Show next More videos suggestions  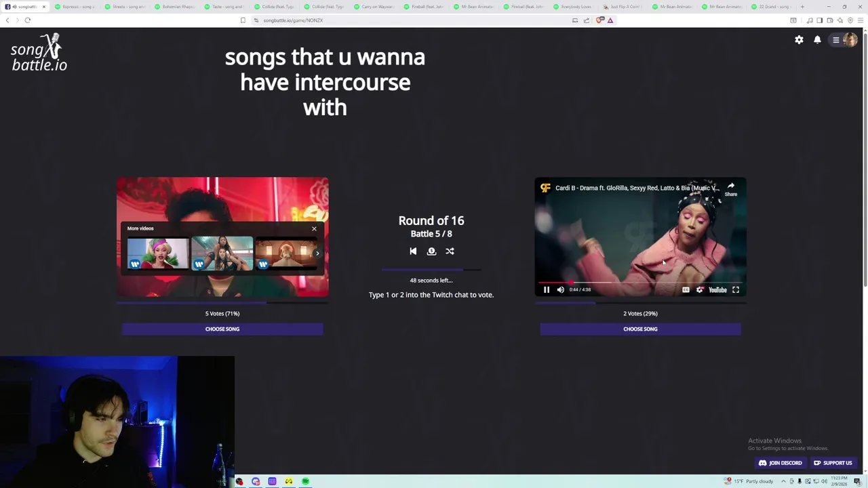[x=317, y=253]
